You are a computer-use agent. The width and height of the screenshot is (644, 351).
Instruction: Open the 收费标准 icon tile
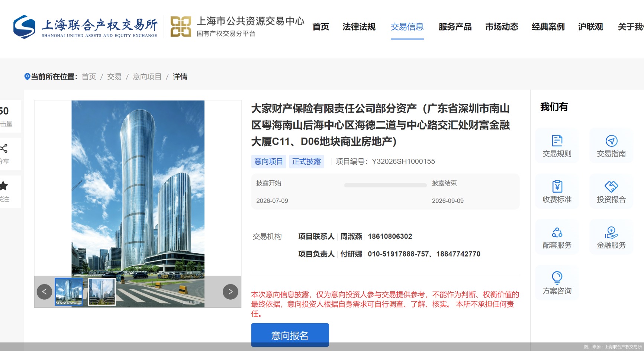(x=557, y=191)
